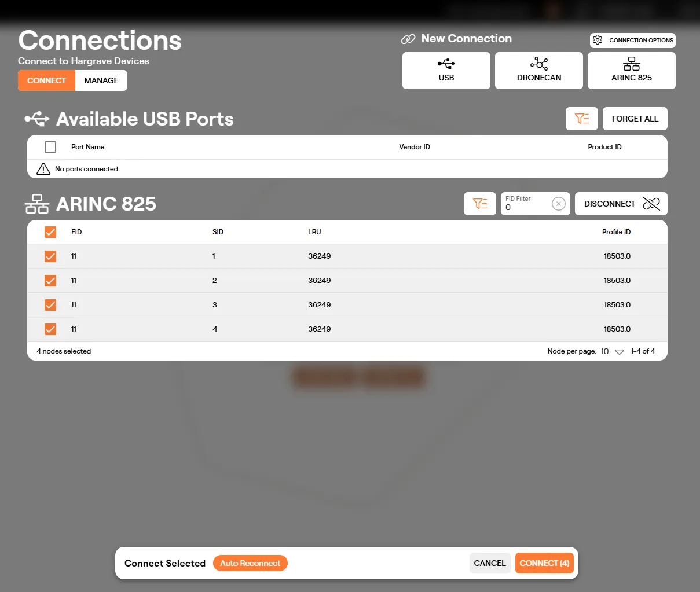Sort by the FID column header

(x=76, y=232)
